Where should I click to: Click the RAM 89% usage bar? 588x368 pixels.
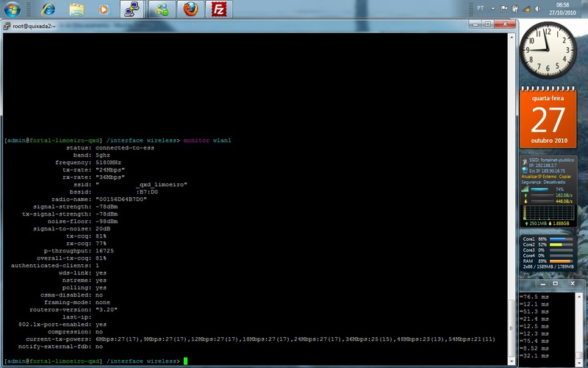click(561, 261)
